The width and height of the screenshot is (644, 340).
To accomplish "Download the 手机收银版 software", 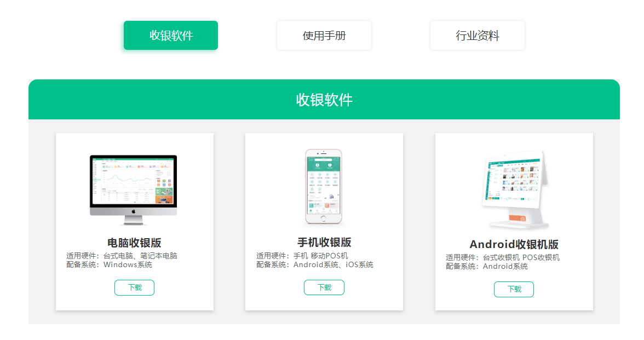I will tap(324, 287).
